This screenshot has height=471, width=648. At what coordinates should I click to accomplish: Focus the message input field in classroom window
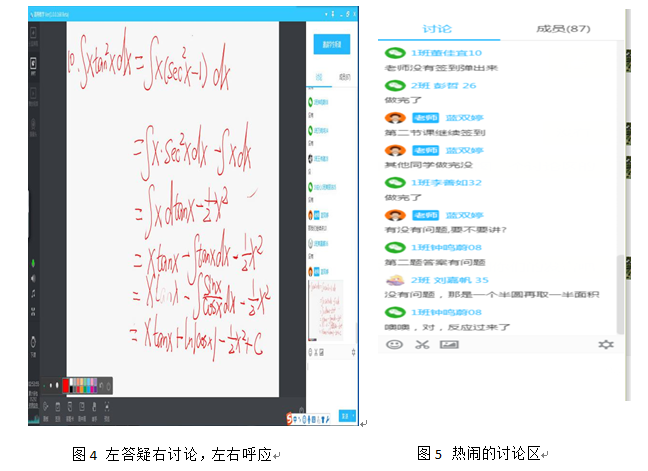tap(331, 382)
